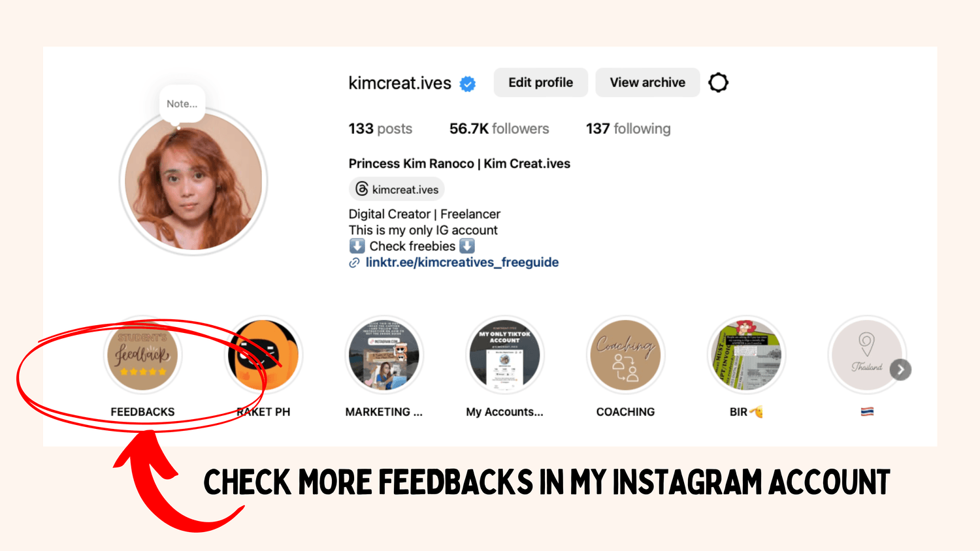
Task: Open the COACHING highlight
Action: [x=625, y=354]
